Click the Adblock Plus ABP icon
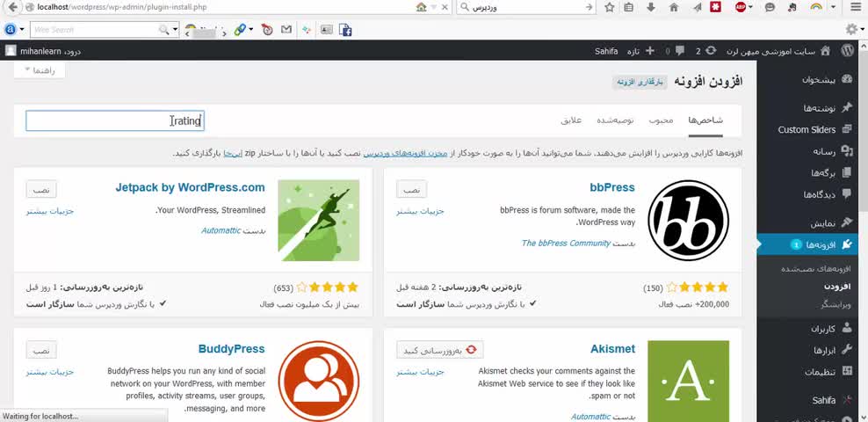The height and width of the screenshot is (422, 868). point(741,7)
